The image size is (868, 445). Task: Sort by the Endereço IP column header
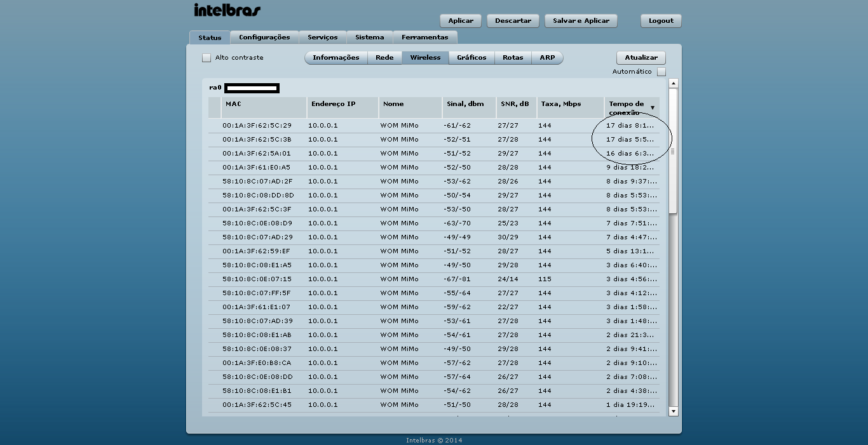[342, 107]
